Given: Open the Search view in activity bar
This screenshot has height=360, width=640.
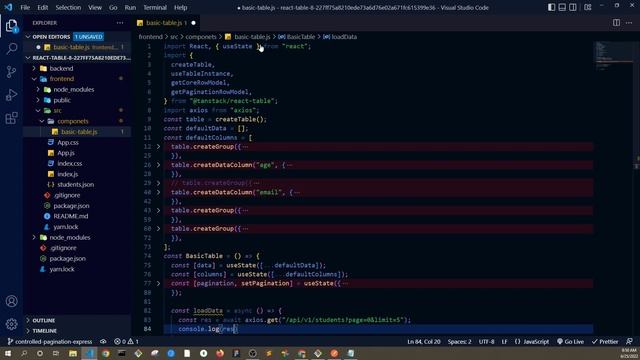Looking at the screenshot, I should (x=11, y=48).
